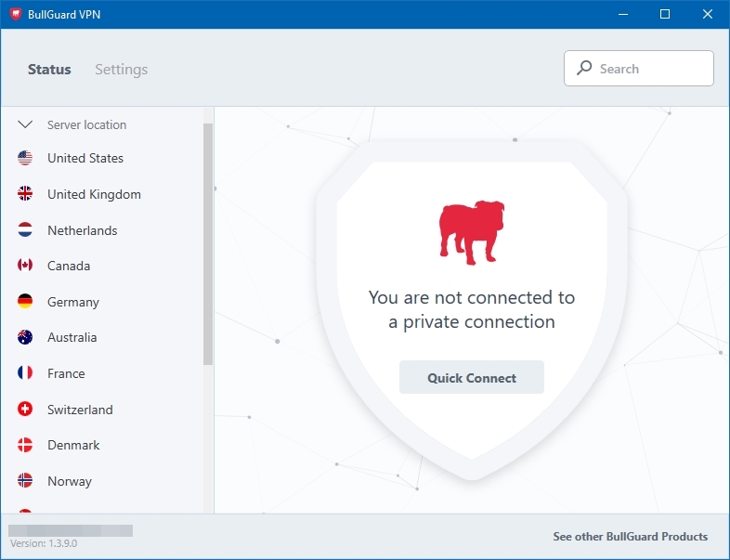The width and height of the screenshot is (730, 560).
Task: Click the United States flag icon
Action: tap(25, 158)
